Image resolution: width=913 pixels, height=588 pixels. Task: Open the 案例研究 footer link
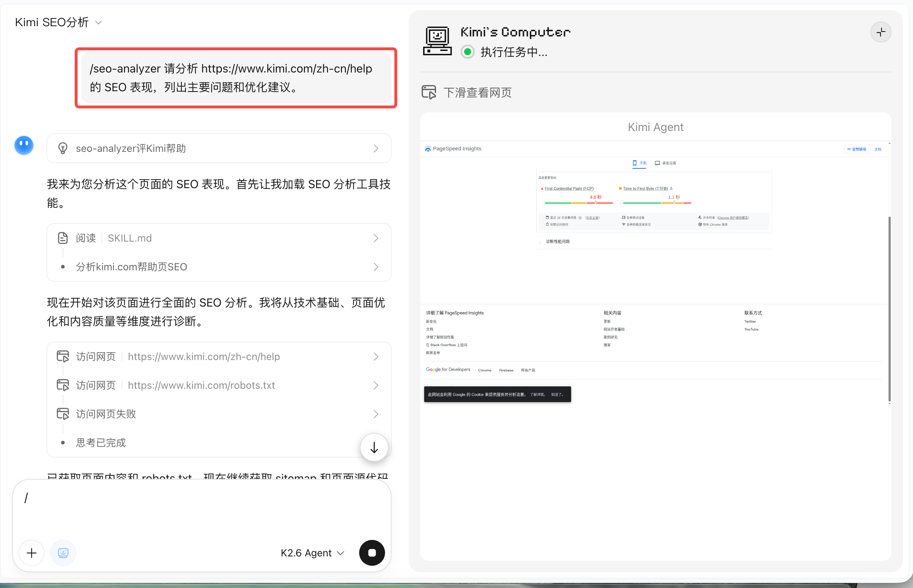click(610, 337)
